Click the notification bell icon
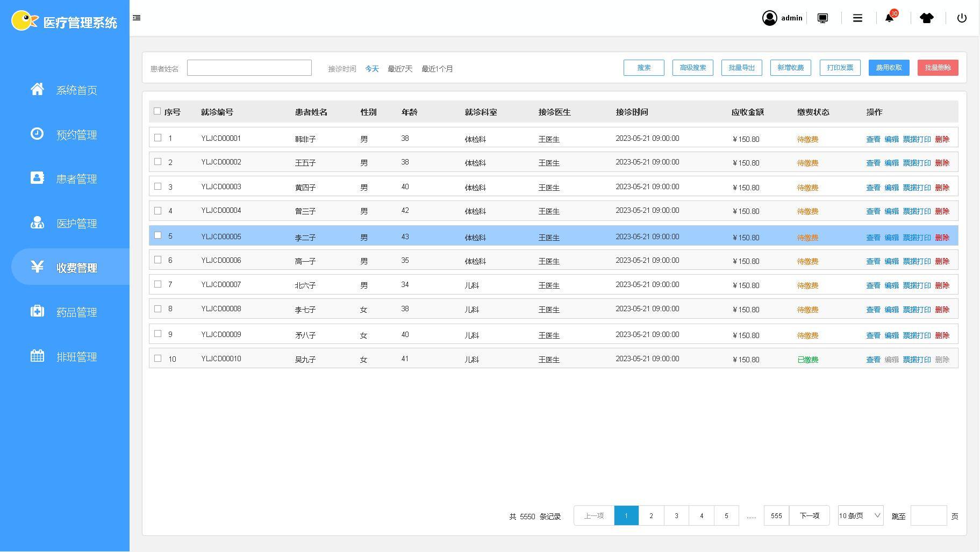 [889, 18]
